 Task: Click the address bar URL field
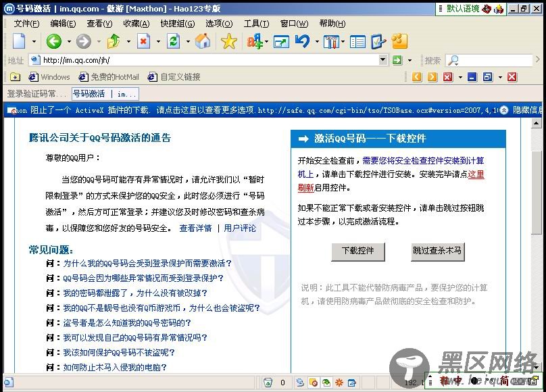point(209,60)
